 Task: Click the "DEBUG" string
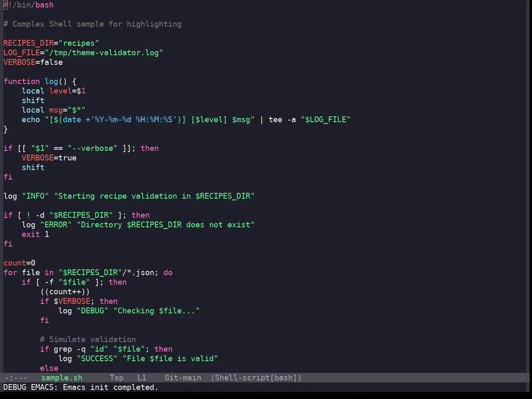[92, 311]
